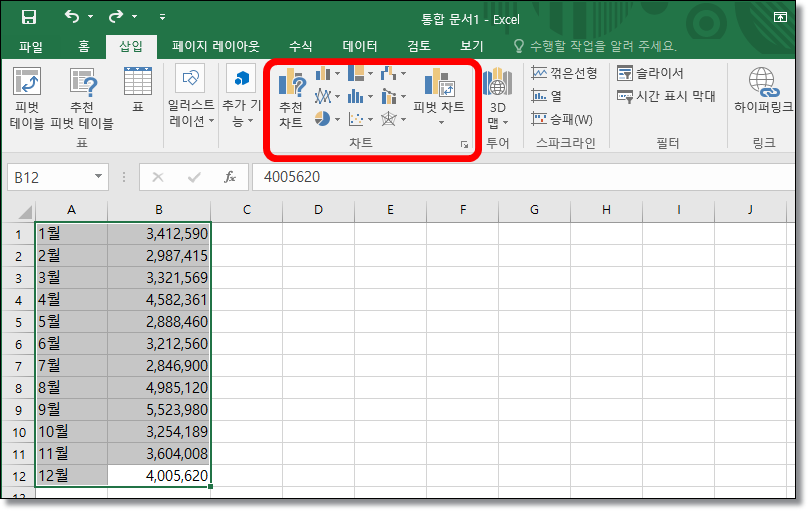
Task: Insert a 슬라이서 filter
Action: (x=650, y=73)
